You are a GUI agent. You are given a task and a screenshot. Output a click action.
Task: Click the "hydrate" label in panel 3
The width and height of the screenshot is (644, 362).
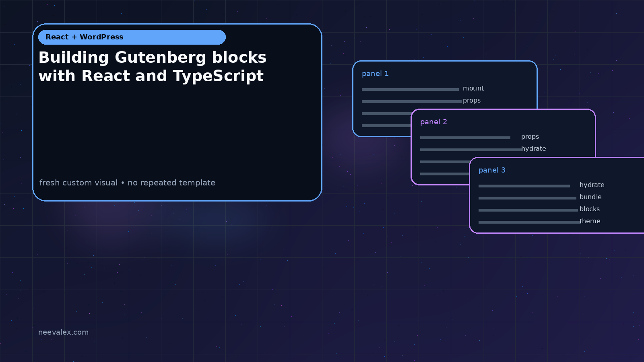592,185
